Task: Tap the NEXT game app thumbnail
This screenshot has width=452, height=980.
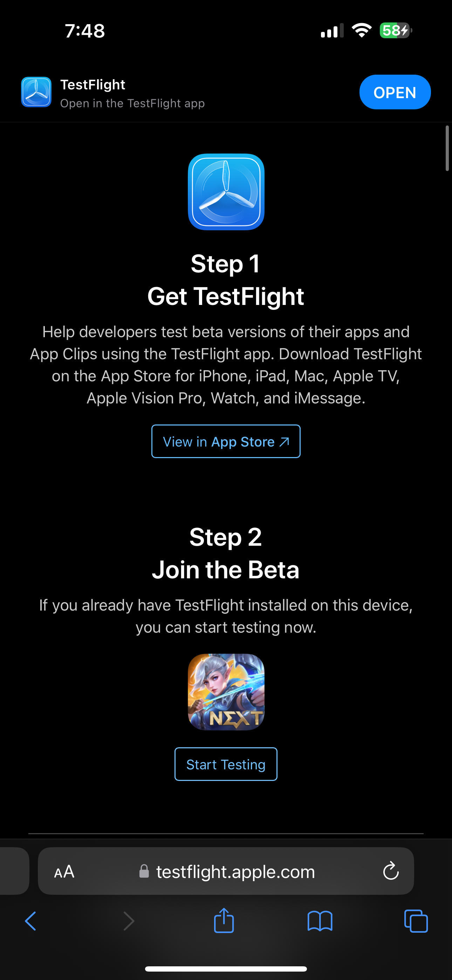Action: [226, 692]
